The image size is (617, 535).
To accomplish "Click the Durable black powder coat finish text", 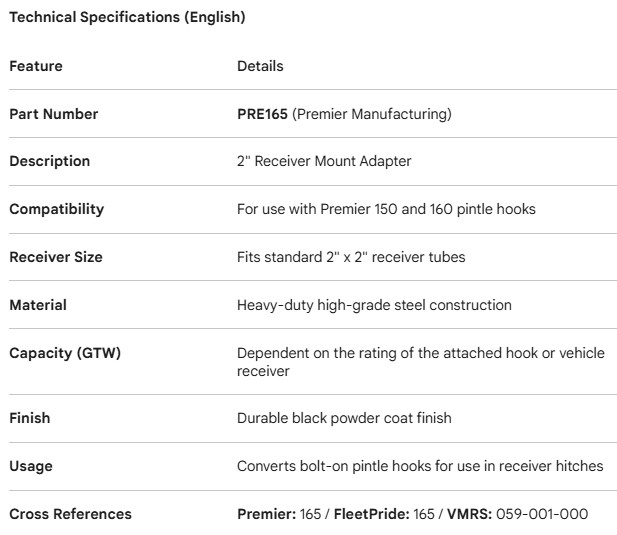I will [344, 418].
